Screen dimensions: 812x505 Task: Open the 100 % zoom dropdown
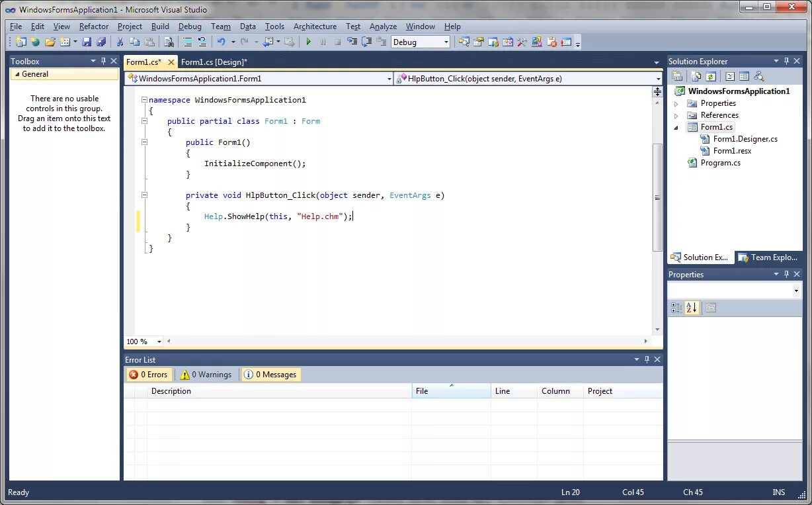pos(159,342)
